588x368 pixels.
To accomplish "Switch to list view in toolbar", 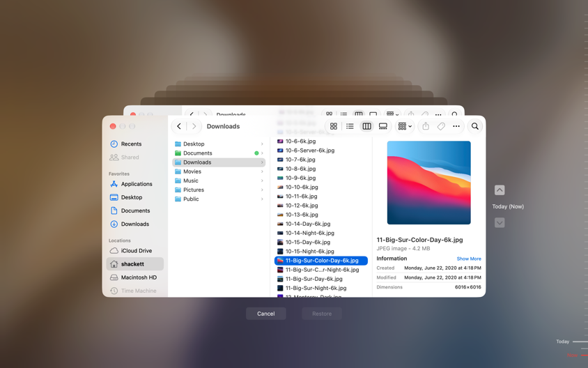I will click(x=350, y=126).
